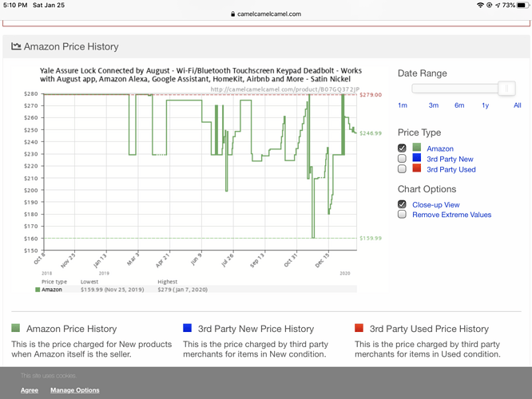This screenshot has height=399, width=532.
Task: Tap the lock icon in the address bar
Action: [232, 14]
